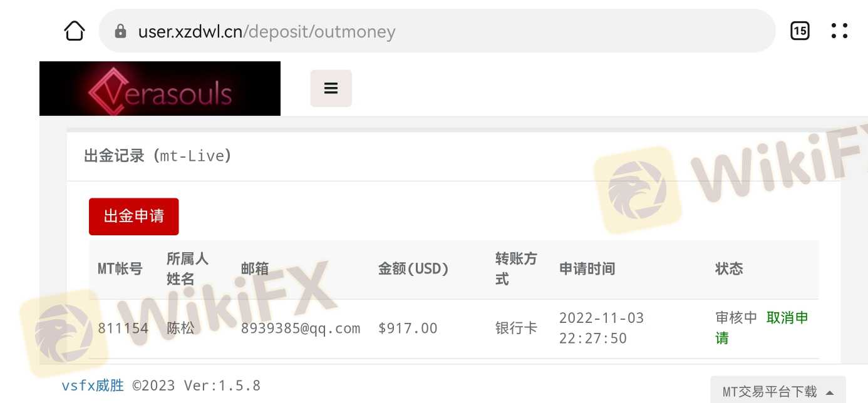Click the 申请时间 column header
868x403 pixels.
[x=587, y=269]
